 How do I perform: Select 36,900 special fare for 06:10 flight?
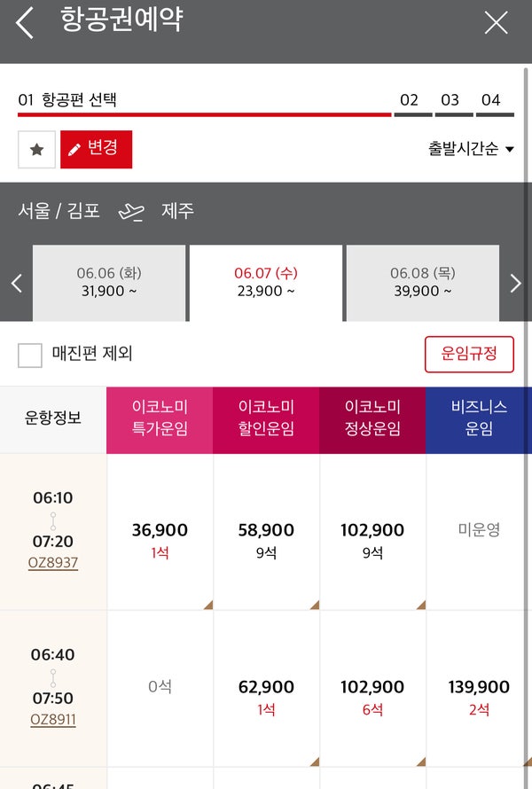160,532
